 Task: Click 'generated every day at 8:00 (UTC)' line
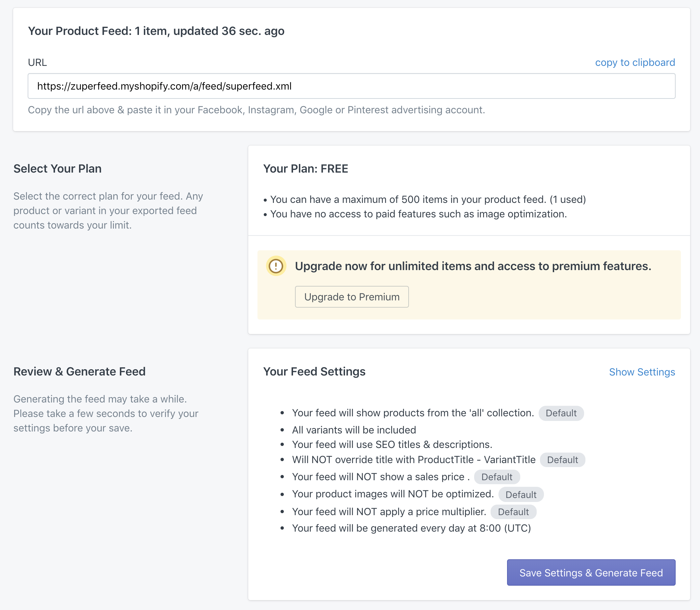(x=412, y=528)
